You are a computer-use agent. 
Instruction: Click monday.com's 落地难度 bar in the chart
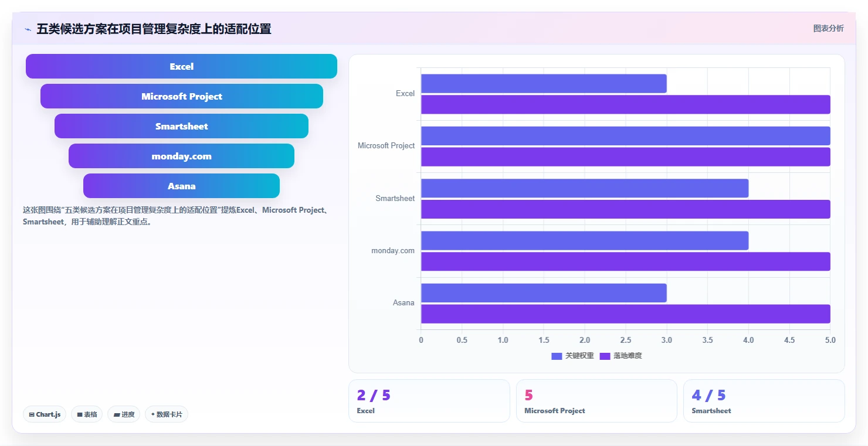626,261
